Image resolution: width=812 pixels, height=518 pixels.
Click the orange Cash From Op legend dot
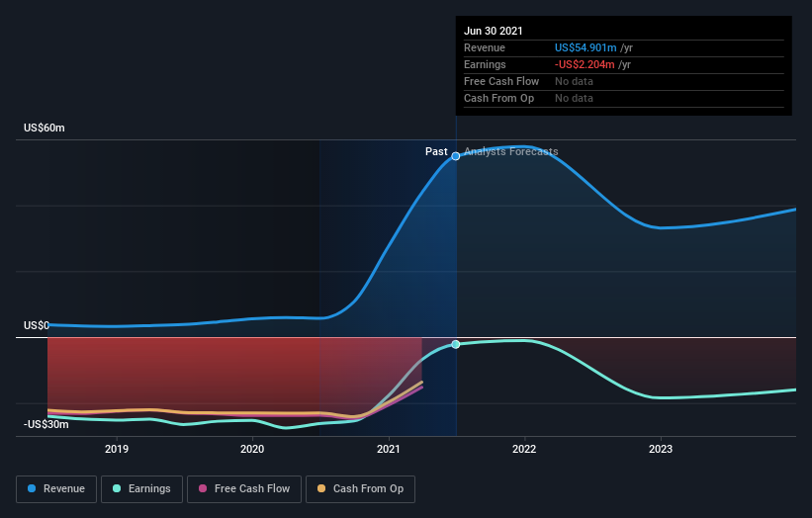click(321, 488)
